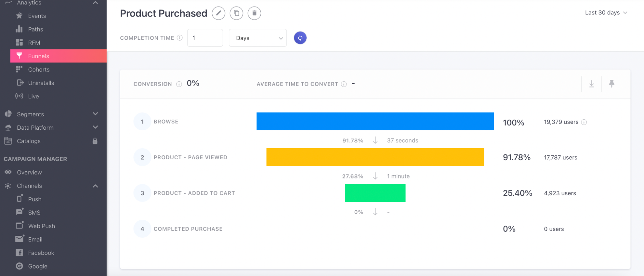Screen dimensions: 644x276
Task: Download funnel data via the download icon
Action: (591, 84)
